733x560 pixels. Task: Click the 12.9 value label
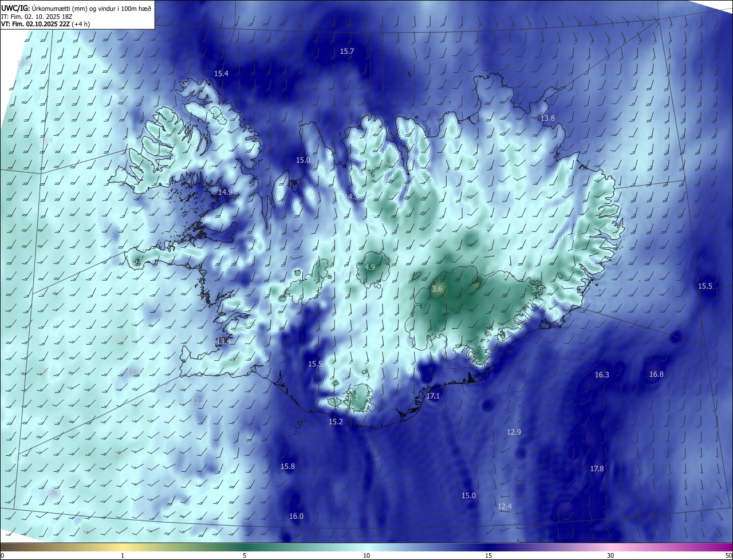coord(514,432)
